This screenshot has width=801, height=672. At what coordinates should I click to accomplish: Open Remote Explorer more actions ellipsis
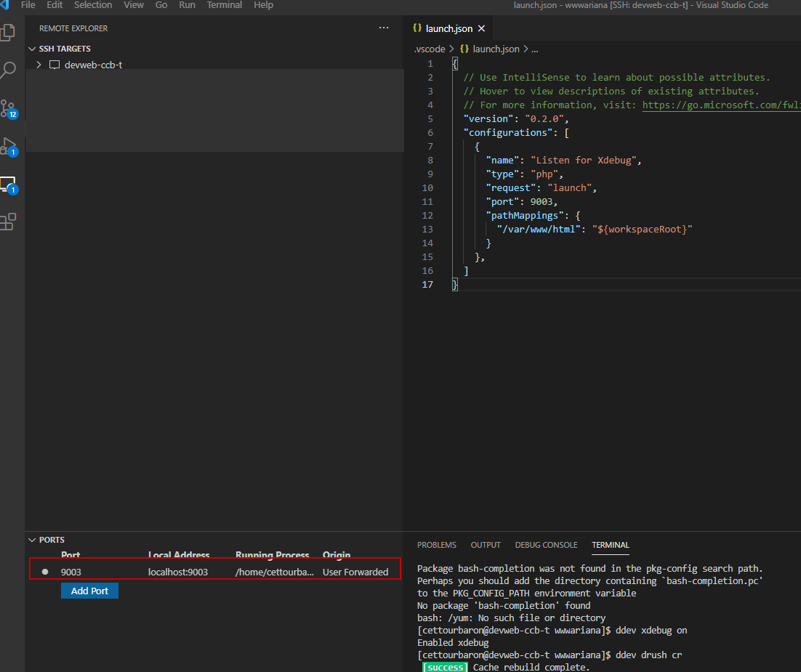(x=384, y=28)
